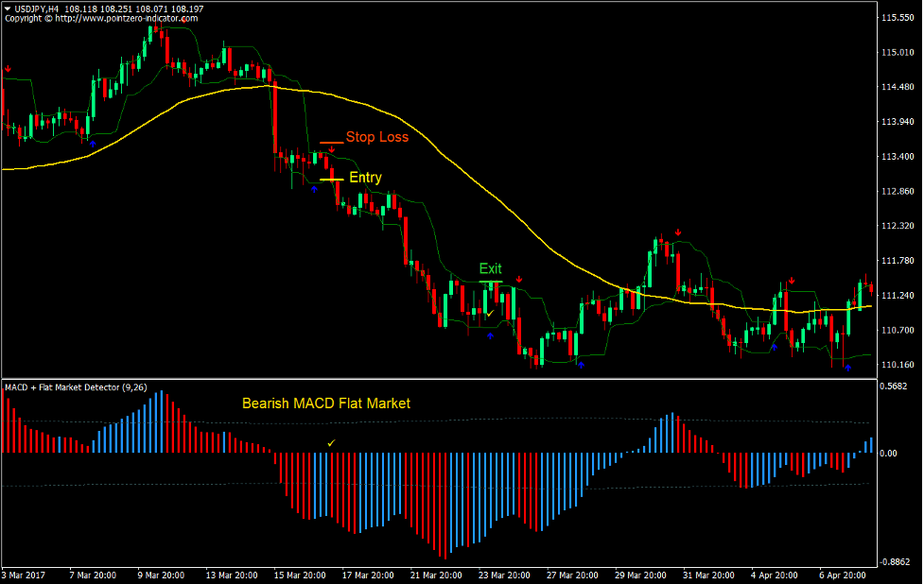Click the blue buy arrow below the Entry candle
924x584 pixels.
pyautogui.click(x=314, y=189)
